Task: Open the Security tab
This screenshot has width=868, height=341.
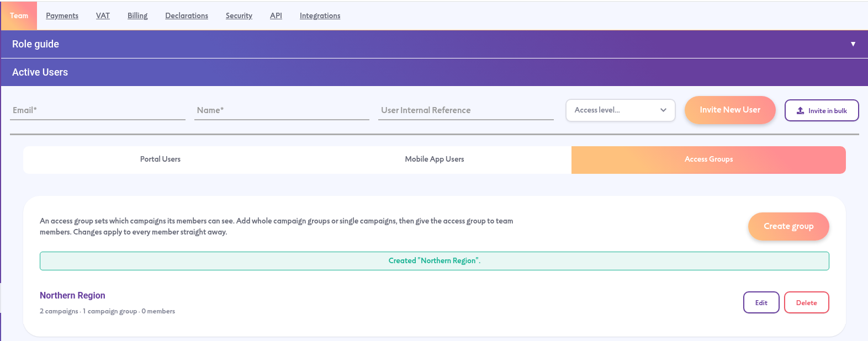Action: (239, 15)
